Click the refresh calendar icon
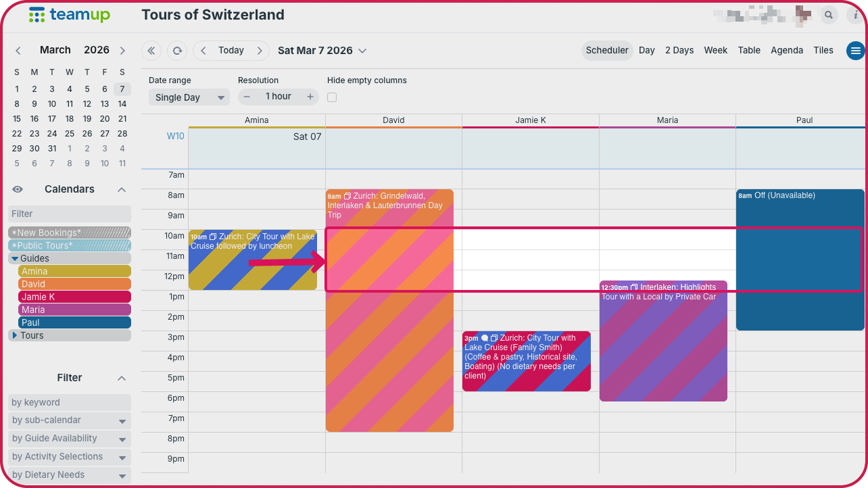Screen dimensions: 868x488 (x=177, y=51)
